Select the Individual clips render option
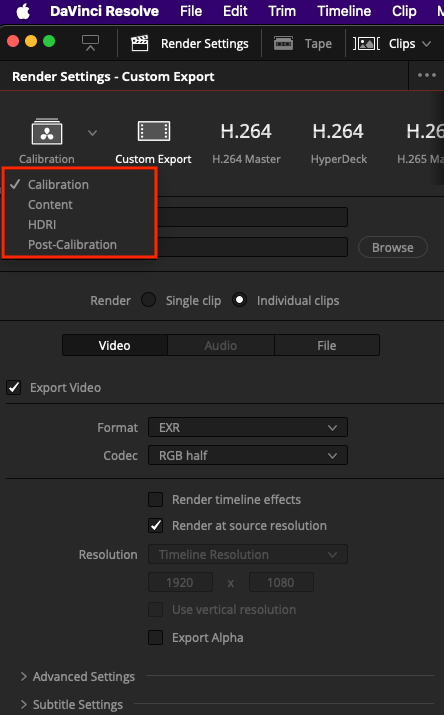444x715 pixels. 239,300
